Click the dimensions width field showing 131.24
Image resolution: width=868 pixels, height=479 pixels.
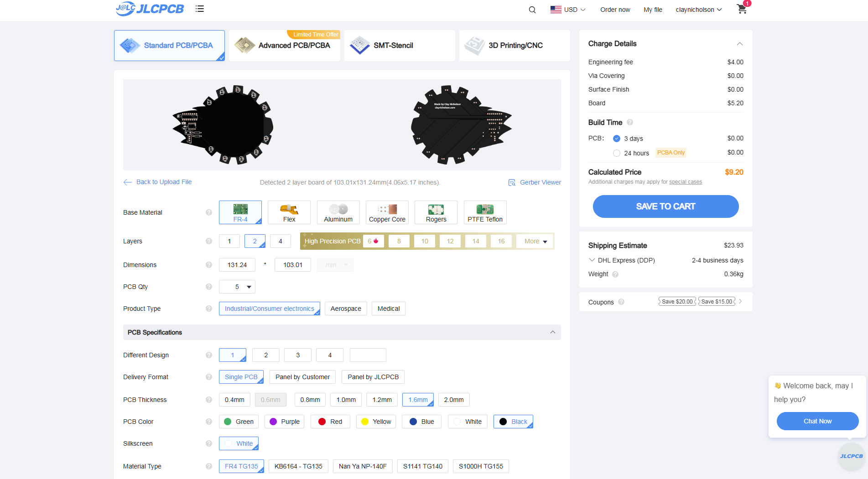coord(237,265)
